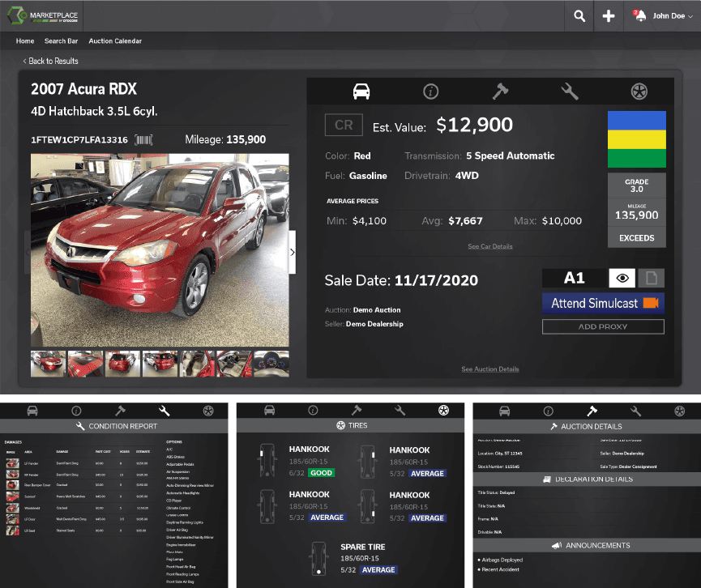Click the DECLARATION DETAILS header
Image resolution: width=701 pixels, height=588 pixels.
[587, 479]
